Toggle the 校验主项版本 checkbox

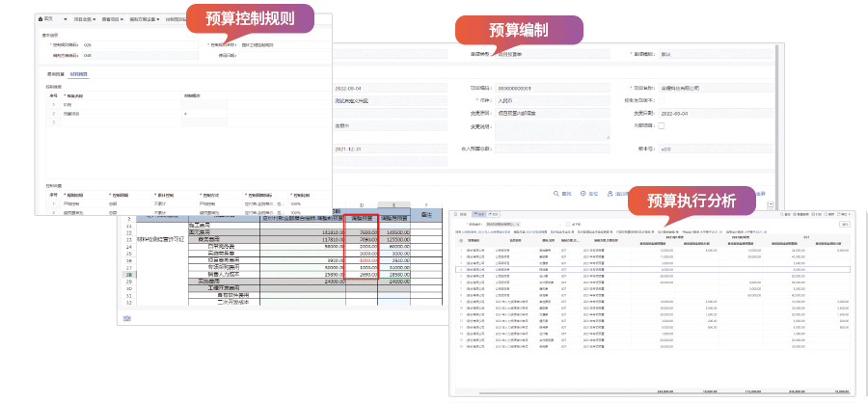[x=662, y=100]
